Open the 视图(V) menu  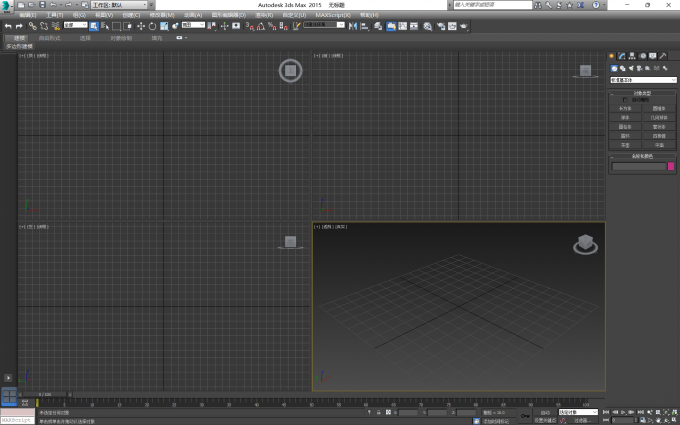point(104,15)
